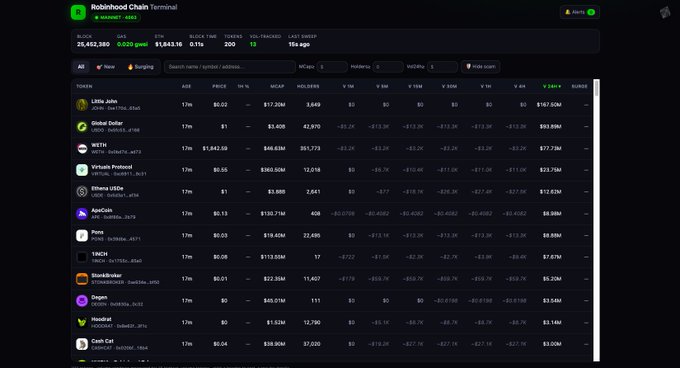Screen dimensions: 680x368
Task: Click the 15s ago last sweep value
Action: [x=299, y=44]
